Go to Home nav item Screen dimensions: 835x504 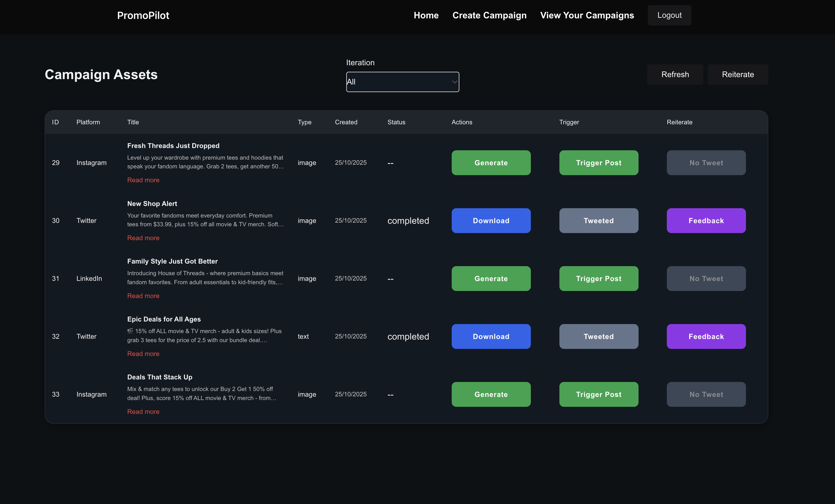pos(426,15)
